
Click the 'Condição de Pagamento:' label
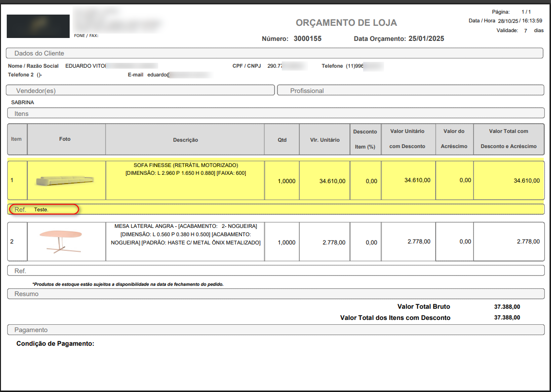pyautogui.click(x=55, y=344)
